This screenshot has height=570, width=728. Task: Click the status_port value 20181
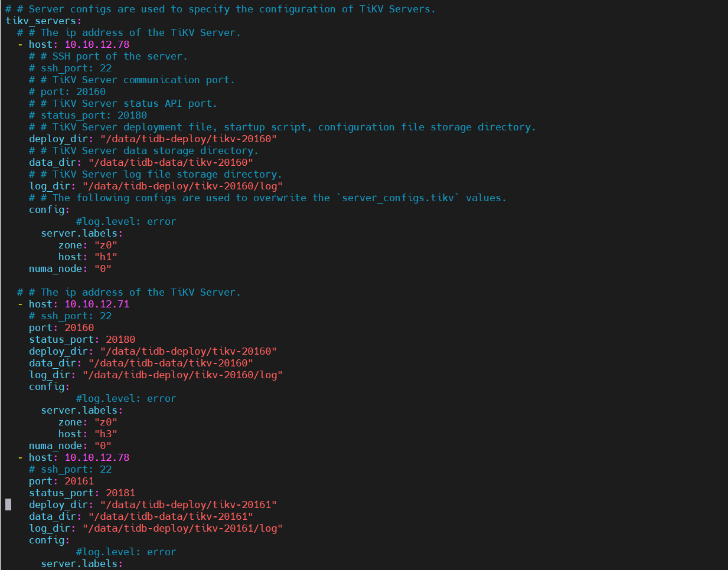(x=120, y=493)
